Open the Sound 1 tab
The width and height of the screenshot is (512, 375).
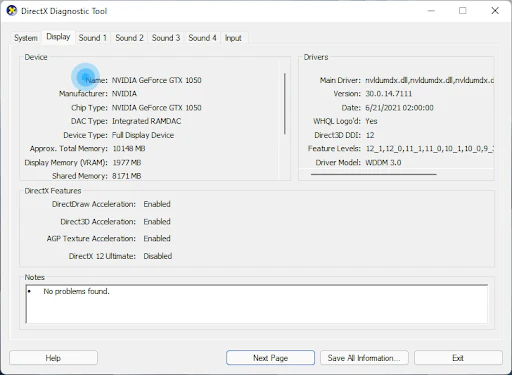coord(93,38)
